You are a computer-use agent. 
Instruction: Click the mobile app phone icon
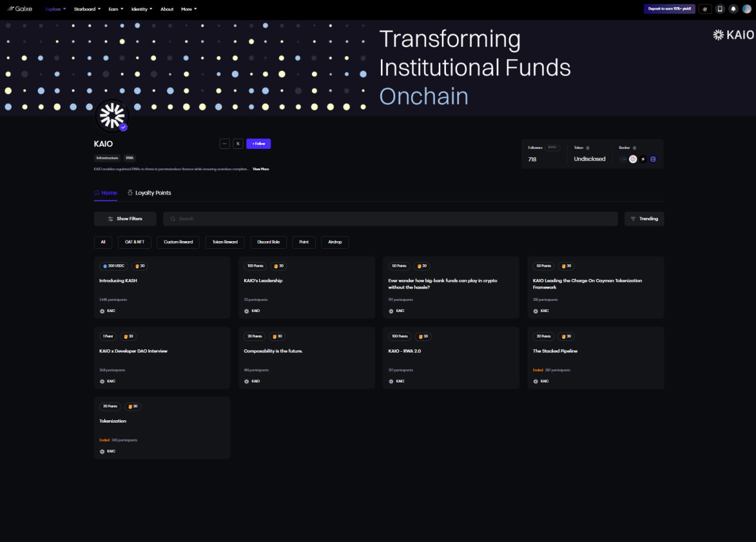pyautogui.click(x=719, y=9)
